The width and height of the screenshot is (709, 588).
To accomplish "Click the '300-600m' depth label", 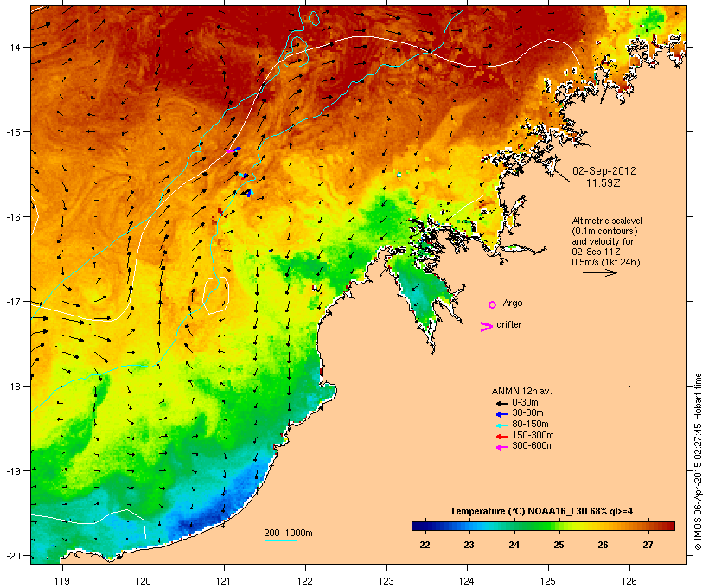I will coord(533,446).
